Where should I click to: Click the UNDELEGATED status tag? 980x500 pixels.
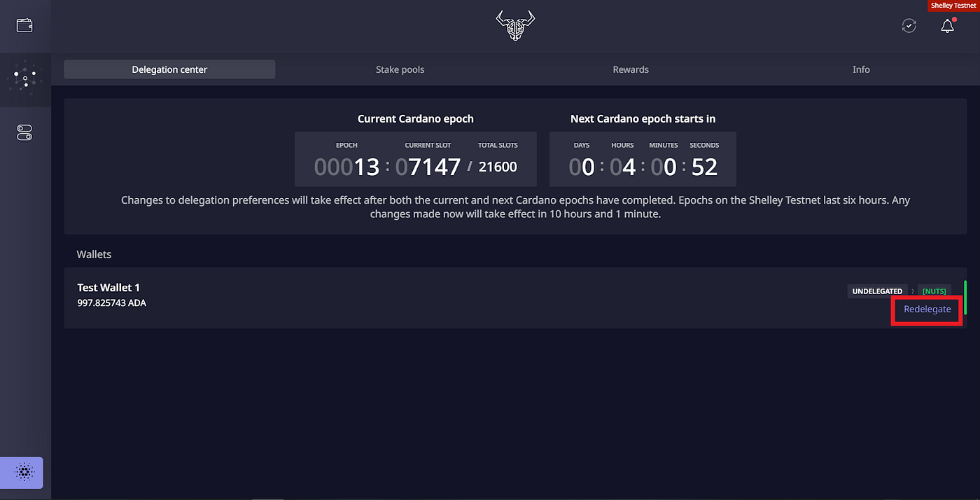coord(877,291)
